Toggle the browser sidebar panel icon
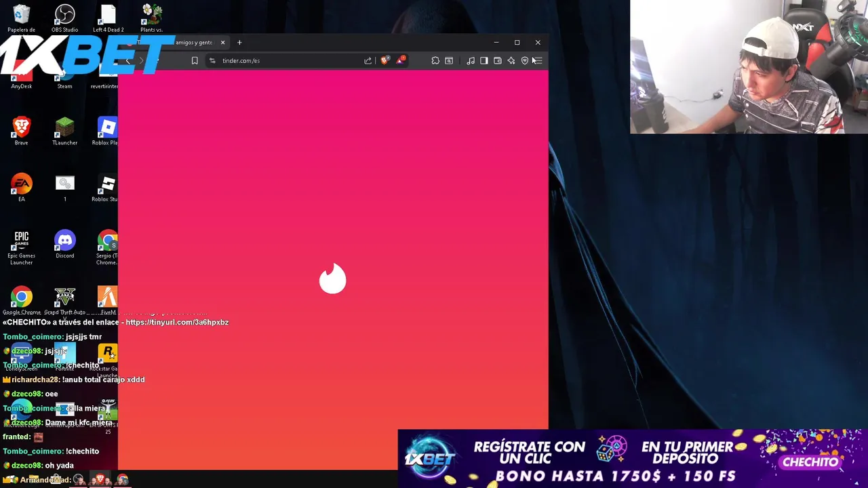The image size is (868, 488). pyautogui.click(x=484, y=60)
